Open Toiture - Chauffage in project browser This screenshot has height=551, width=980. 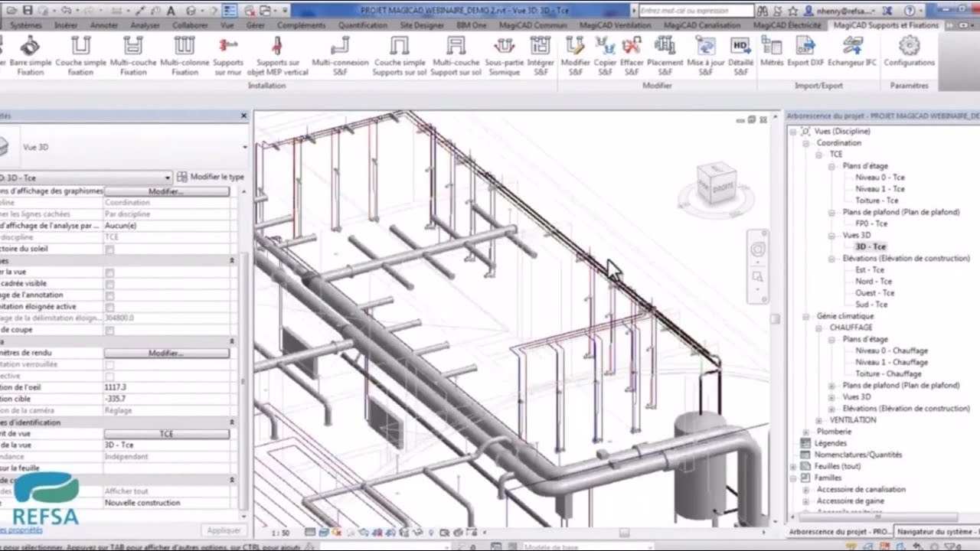click(888, 374)
